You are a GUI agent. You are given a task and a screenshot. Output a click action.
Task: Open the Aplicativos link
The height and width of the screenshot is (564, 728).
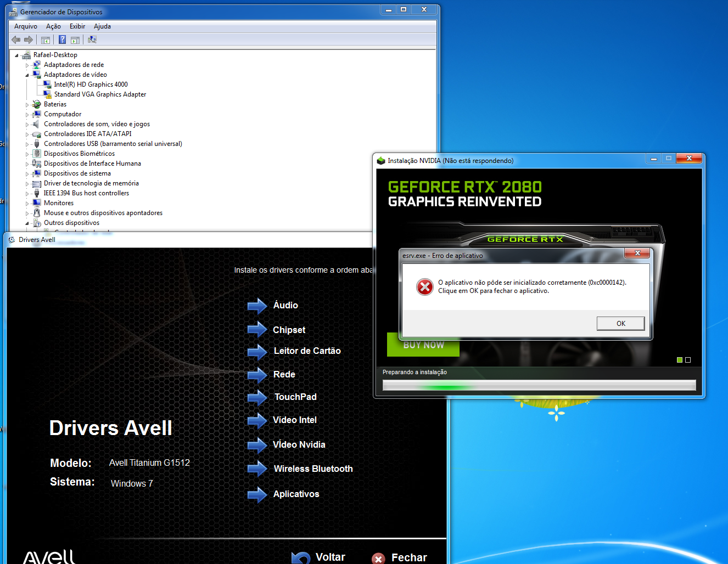(x=296, y=494)
